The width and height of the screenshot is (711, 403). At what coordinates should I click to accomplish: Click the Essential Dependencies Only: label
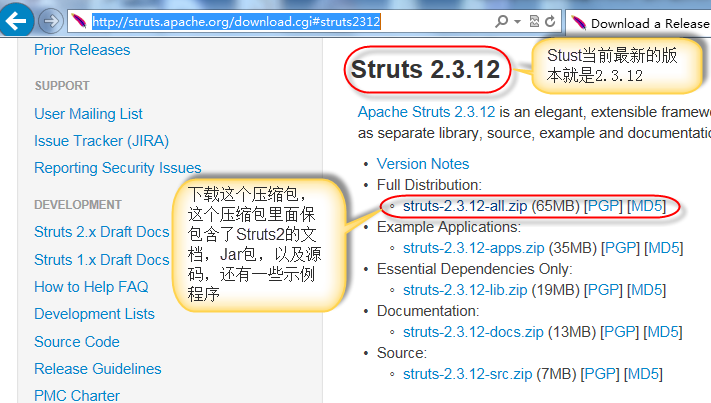(474, 269)
